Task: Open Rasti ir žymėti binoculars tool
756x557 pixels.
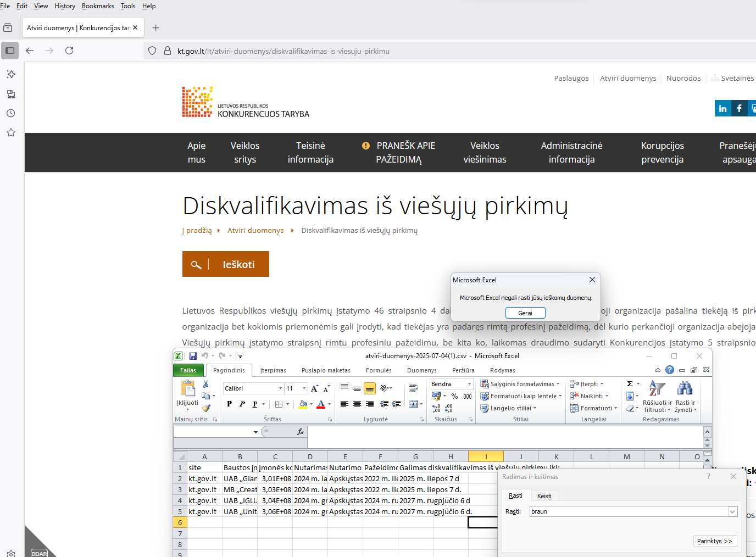Action: 685,396
